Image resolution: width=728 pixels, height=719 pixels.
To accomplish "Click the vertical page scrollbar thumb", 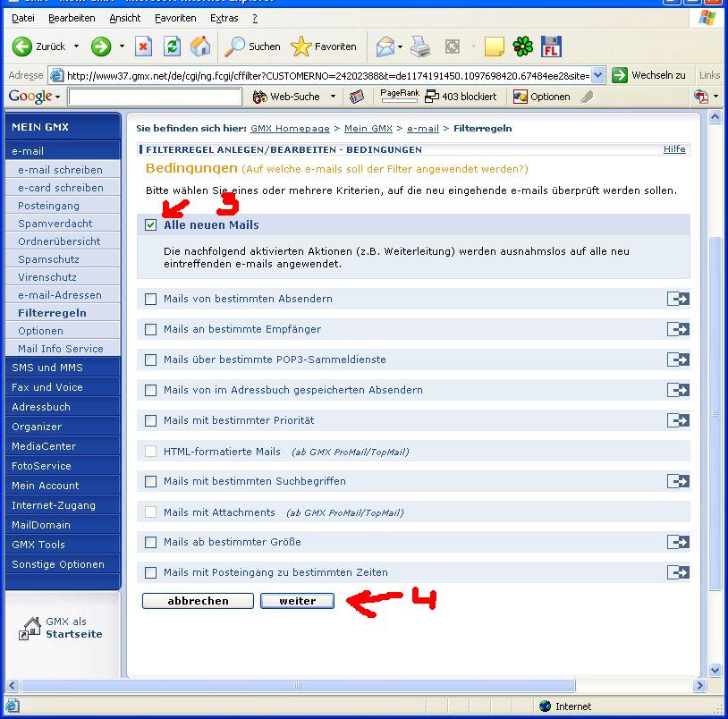I will click(715, 413).
